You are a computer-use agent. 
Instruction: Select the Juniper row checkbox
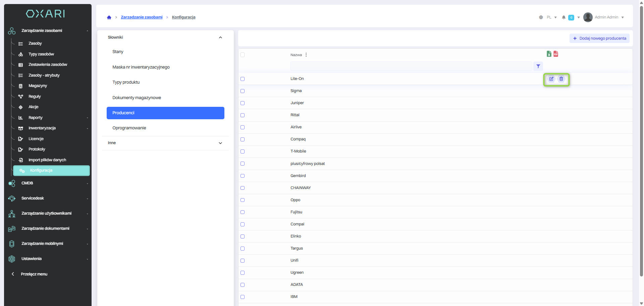[x=243, y=103]
